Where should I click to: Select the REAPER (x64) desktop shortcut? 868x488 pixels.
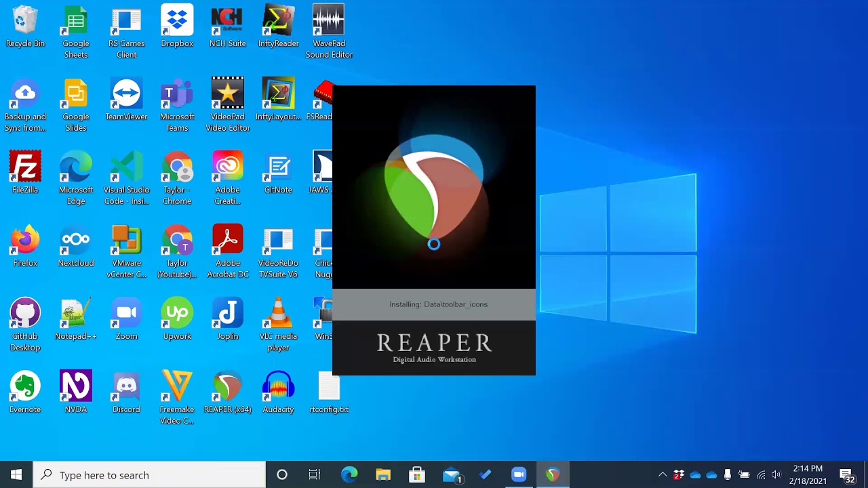227,393
